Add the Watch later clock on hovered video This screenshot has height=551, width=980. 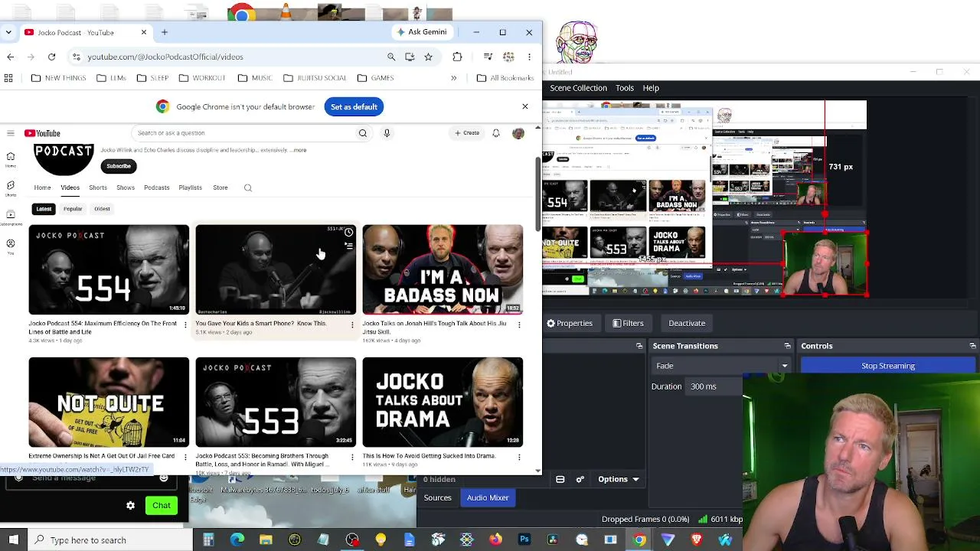pos(348,233)
